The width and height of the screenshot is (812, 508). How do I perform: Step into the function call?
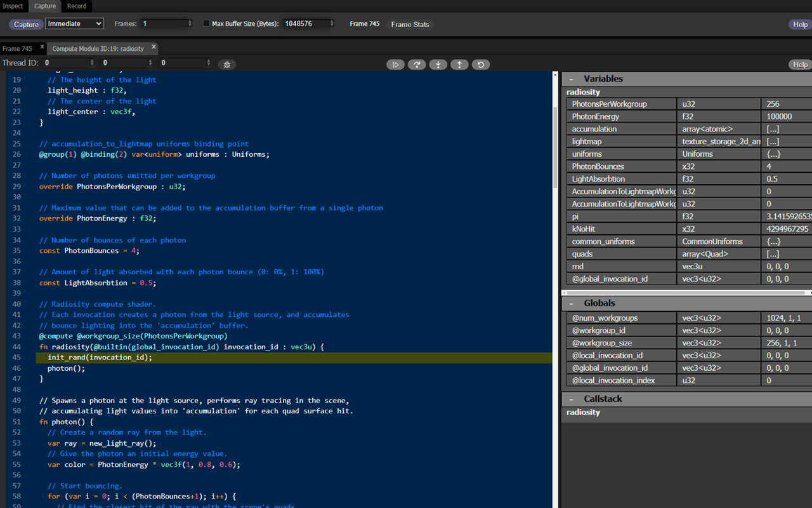pos(438,64)
